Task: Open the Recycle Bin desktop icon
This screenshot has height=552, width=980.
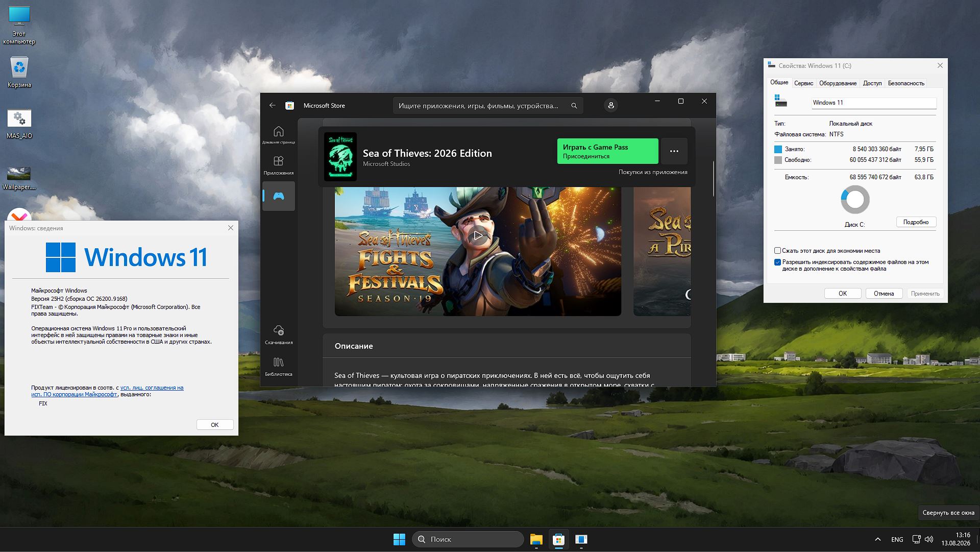Action: coord(19,72)
